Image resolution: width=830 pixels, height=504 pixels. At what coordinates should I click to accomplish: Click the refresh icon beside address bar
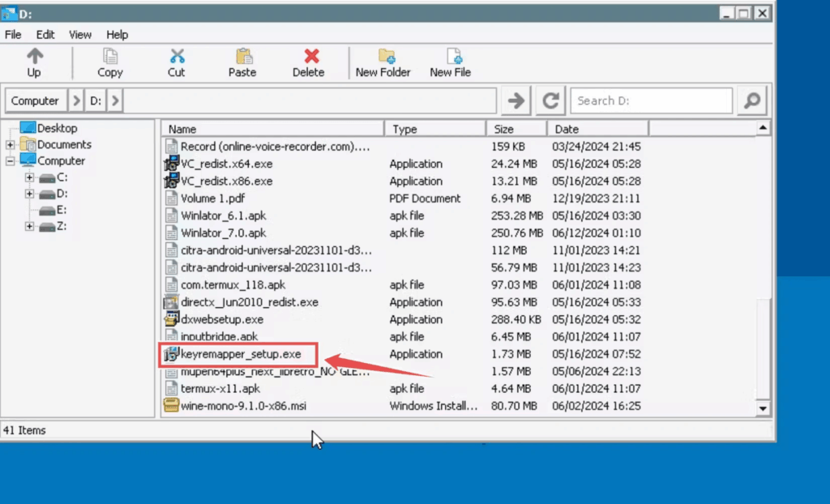(x=551, y=100)
